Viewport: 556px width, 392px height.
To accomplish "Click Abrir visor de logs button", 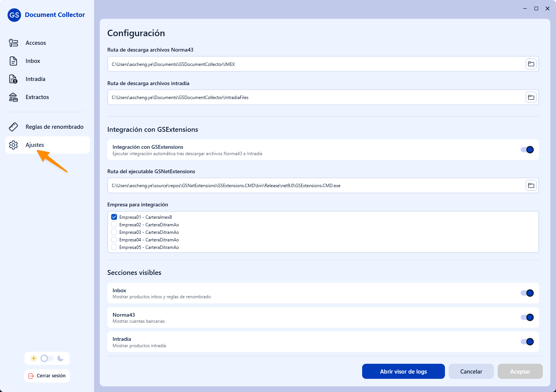I will [x=404, y=371].
